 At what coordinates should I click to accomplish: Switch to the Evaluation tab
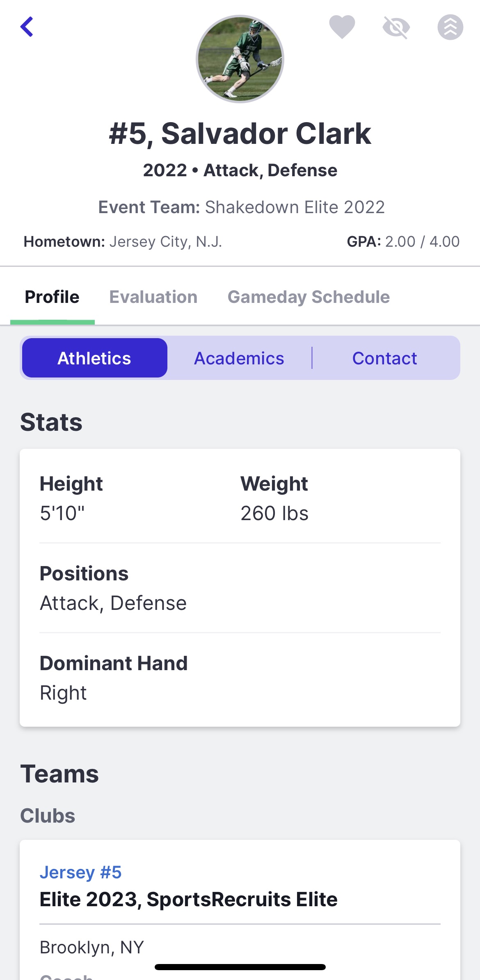153,297
